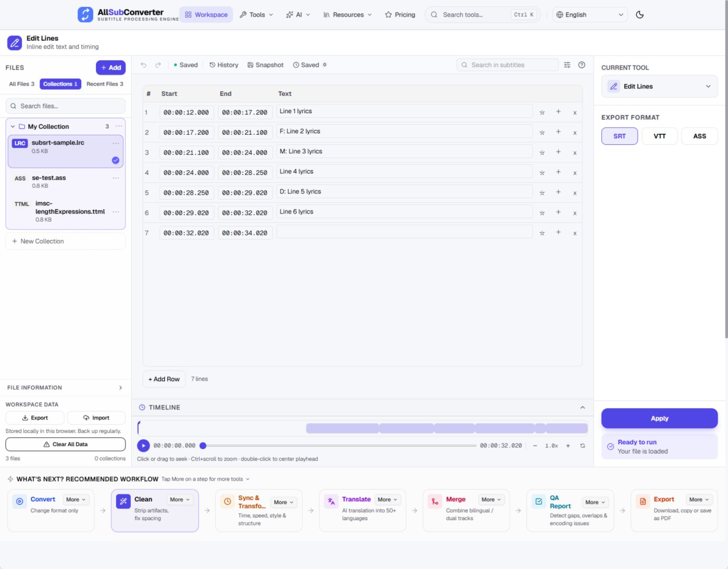The width and height of the screenshot is (728, 569).
Task: Star the Line 4 lyrics row
Action: click(542, 173)
